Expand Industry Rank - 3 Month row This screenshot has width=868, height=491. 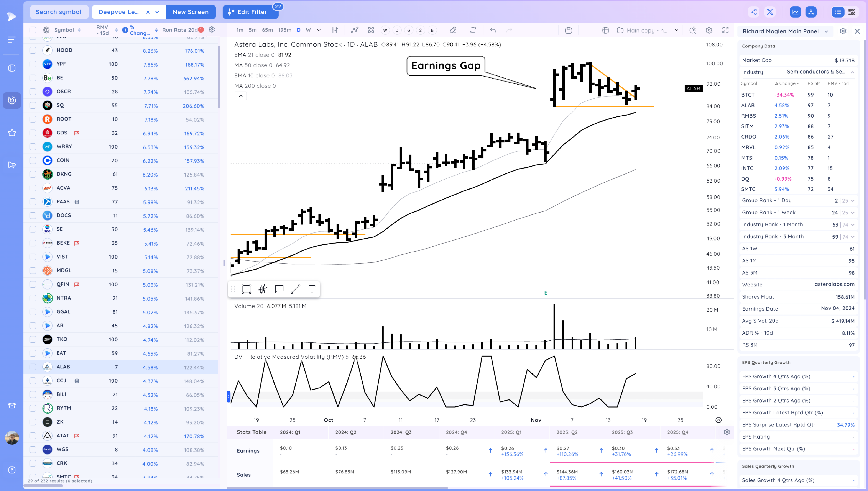(853, 237)
